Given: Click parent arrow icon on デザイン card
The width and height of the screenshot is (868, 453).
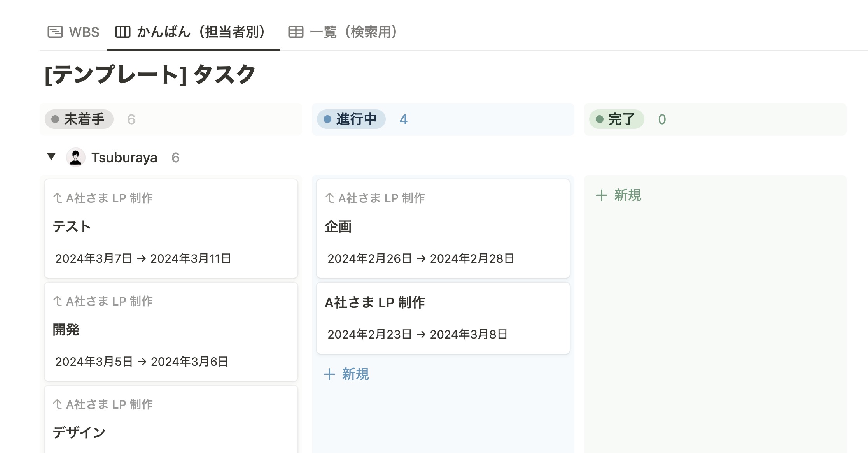Looking at the screenshot, I should [x=58, y=404].
